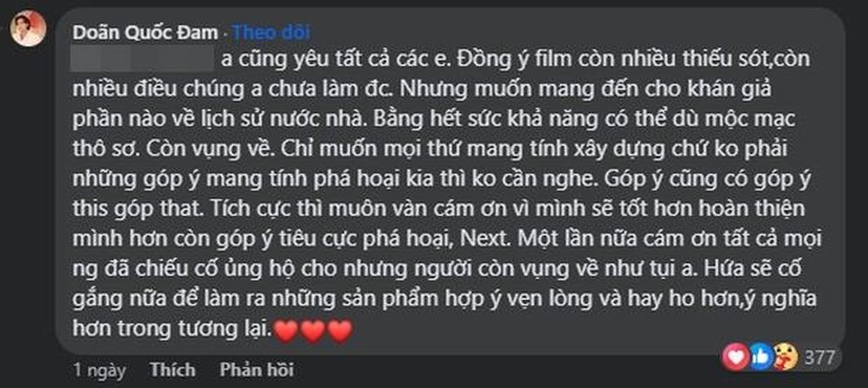Viewport: 868px width, 388px height.
Task: Reply using the Phản hồi button
Action: 256,369
